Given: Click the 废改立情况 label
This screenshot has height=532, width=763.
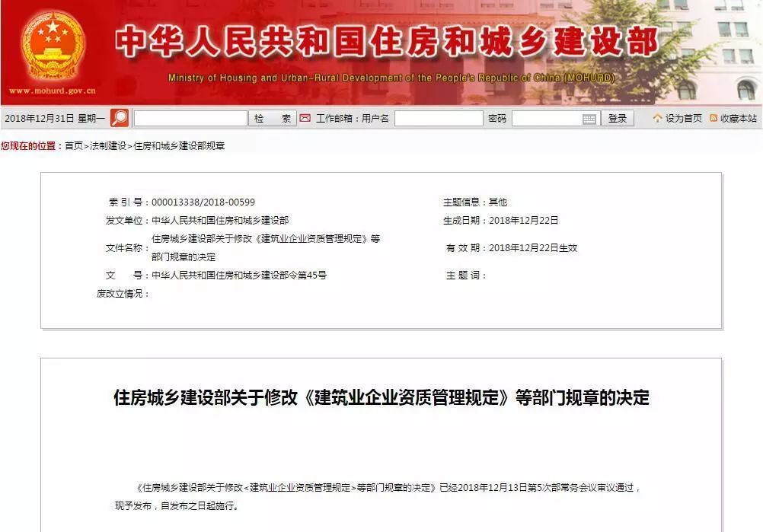Looking at the screenshot, I should click(123, 294).
